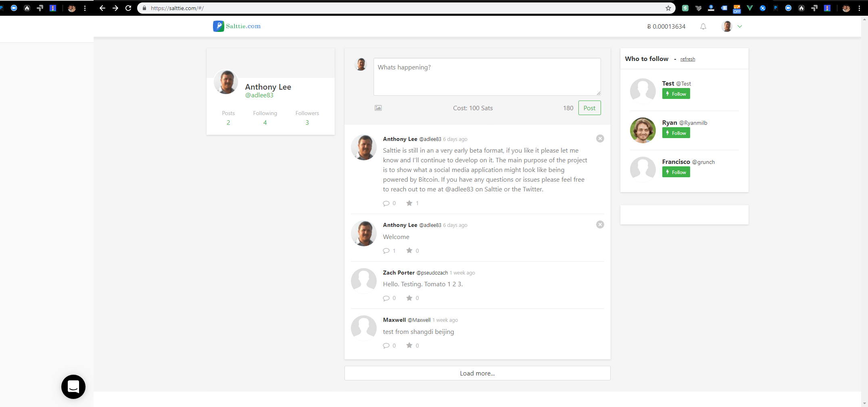Click comment icon on the Welcome post
The image size is (868, 407).
386,251
